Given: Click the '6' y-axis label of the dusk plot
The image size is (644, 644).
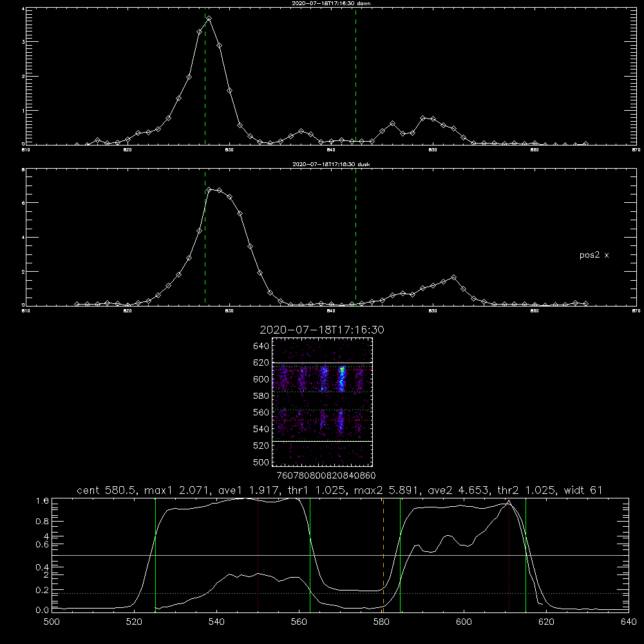Looking at the screenshot, I should [x=23, y=203].
